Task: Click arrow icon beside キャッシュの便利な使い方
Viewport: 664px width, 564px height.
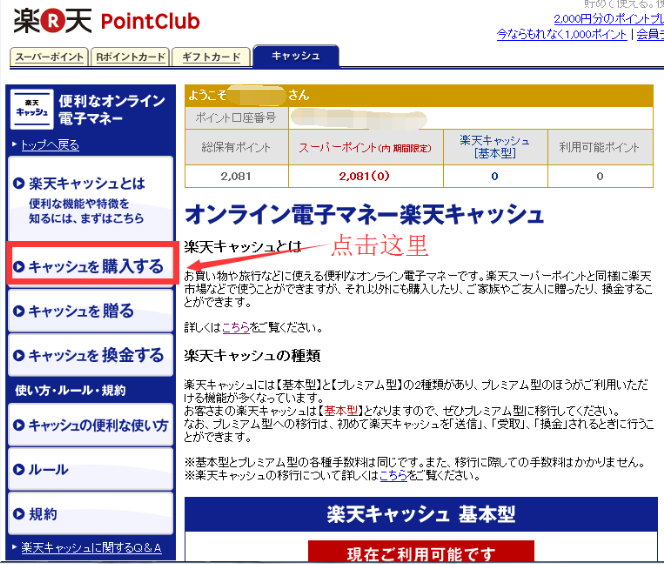Action: (x=19, y=425)
